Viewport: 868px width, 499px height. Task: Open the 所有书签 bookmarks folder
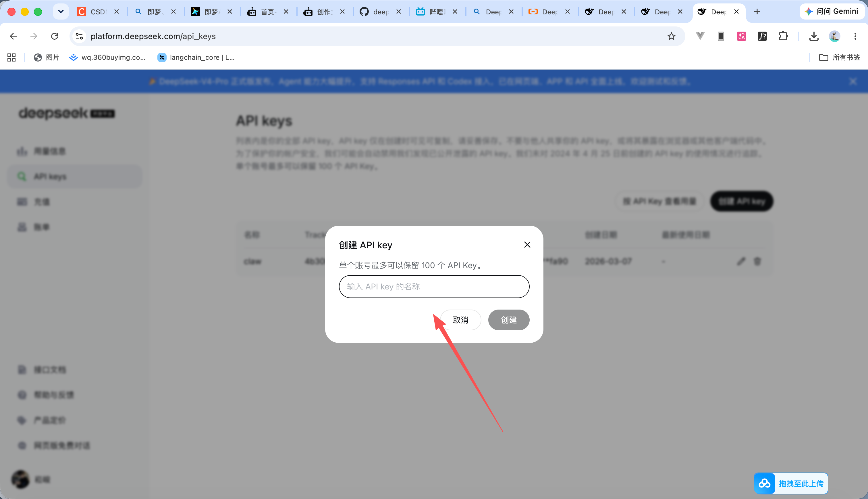(839, 57)
